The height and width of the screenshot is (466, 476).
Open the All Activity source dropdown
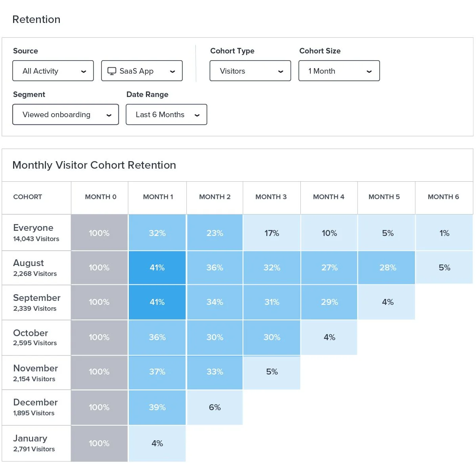53,71
